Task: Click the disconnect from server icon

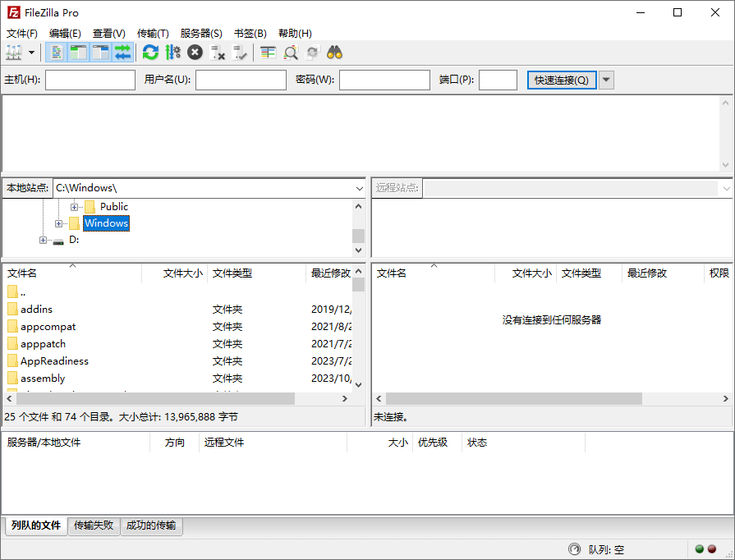Action: (218, 53)
